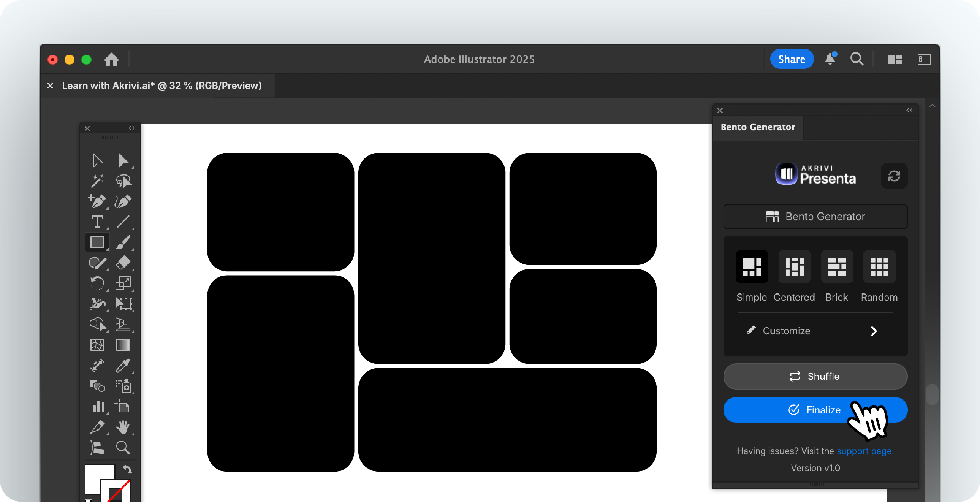
Task: Select the Magic Wand tool
Action: (97, 181)
